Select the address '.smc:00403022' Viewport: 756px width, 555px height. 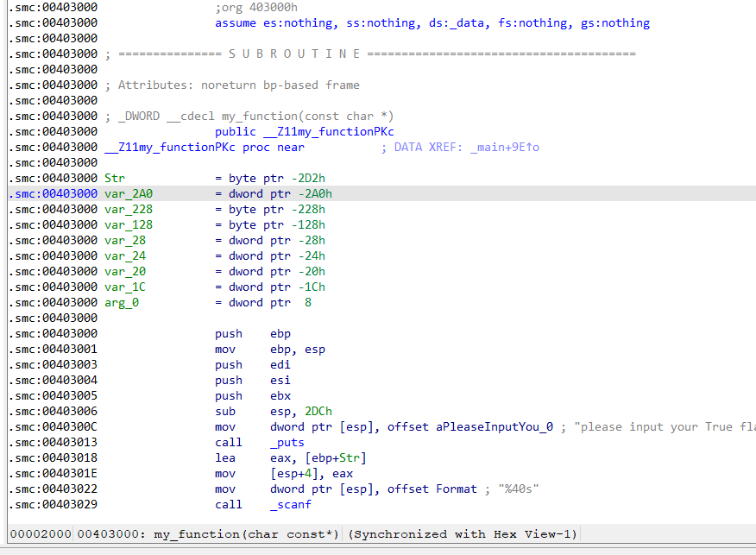pyautogui.click(x=53, y=489)
